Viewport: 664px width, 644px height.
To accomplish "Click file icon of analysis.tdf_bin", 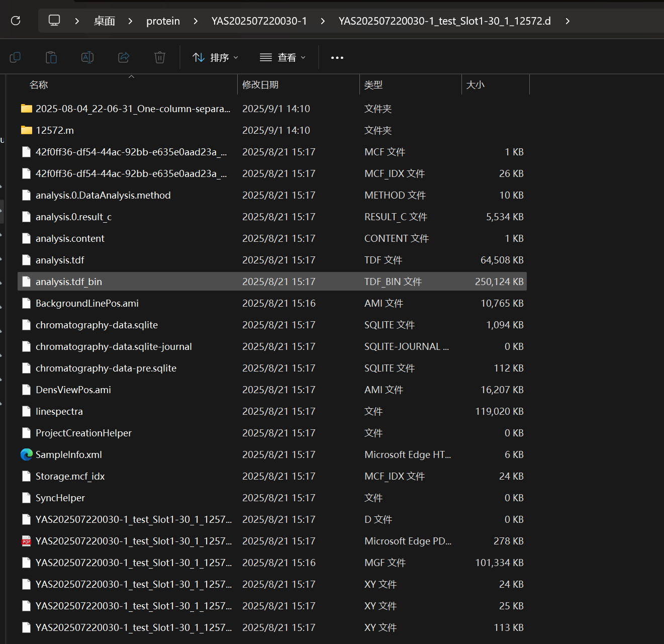I will 27,282.
